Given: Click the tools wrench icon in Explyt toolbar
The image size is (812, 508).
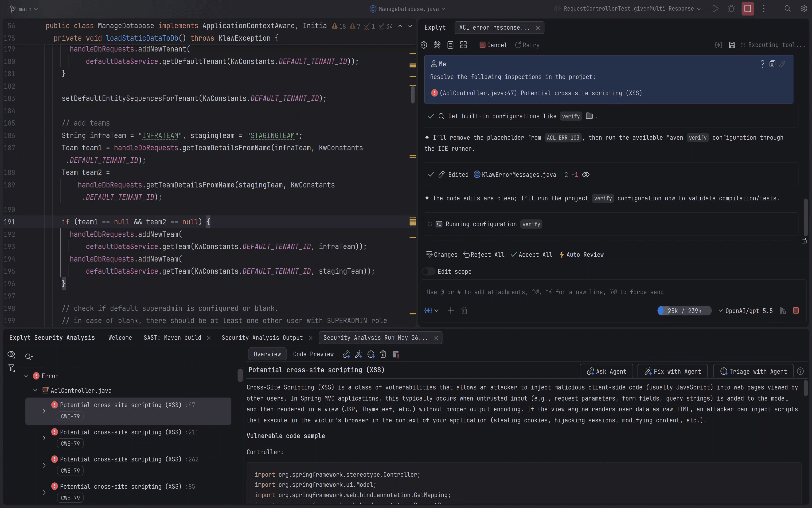Looking at the screenshot, I should point(437,45).
